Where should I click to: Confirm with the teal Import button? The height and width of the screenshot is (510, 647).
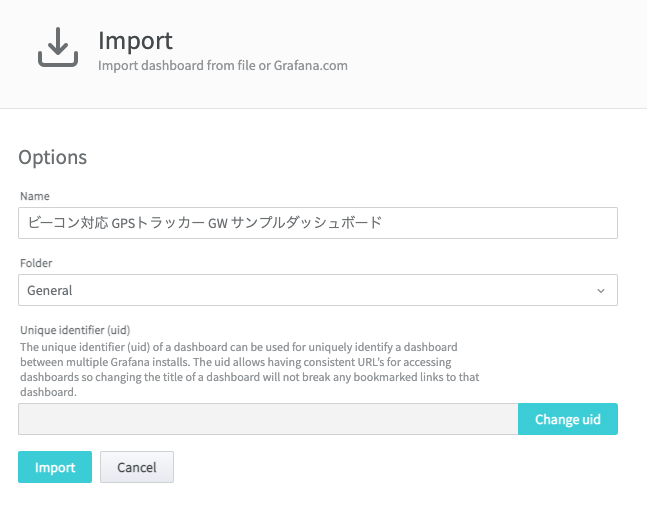[55, 467]
